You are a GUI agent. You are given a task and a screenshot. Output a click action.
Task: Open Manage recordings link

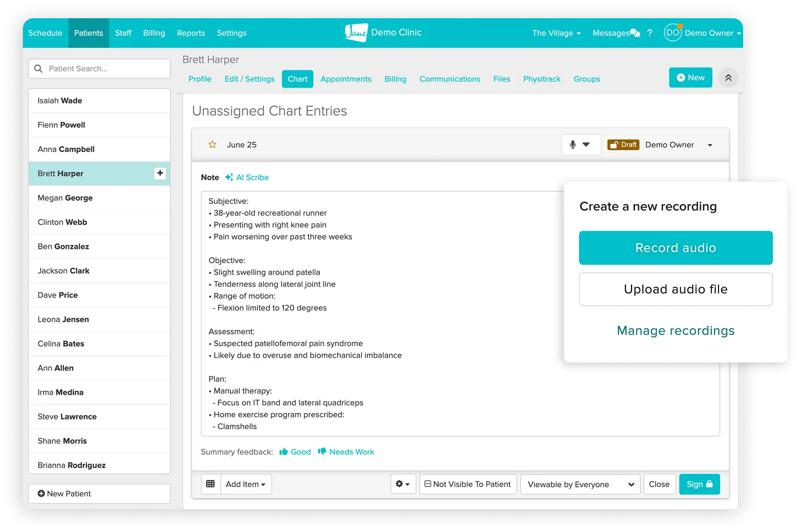[x=675, y=331]
